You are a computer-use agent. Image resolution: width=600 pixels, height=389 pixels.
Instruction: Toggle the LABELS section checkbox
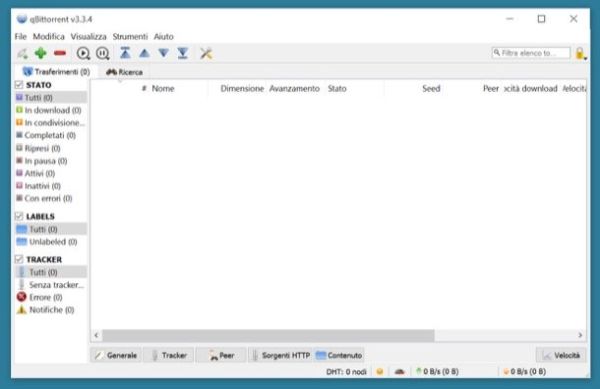point(19,216)
